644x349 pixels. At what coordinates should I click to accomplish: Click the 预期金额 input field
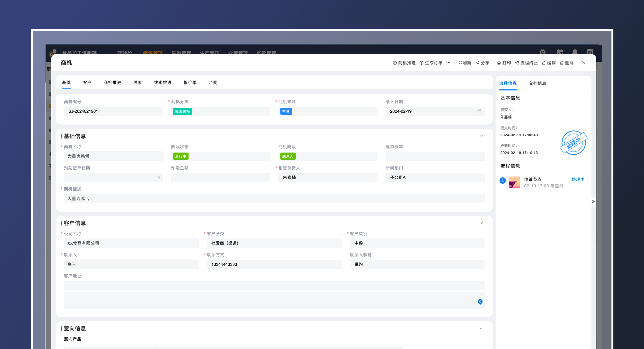(220, 177)
